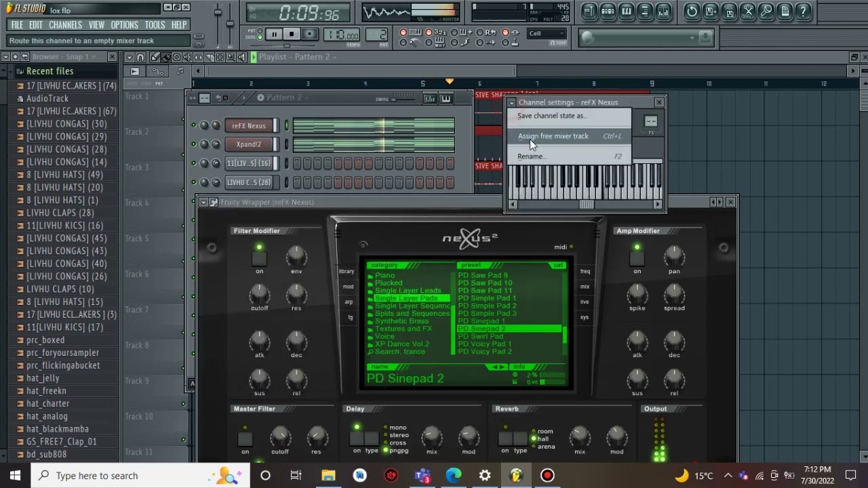Screen dimensions: 868x488
Task: Open the Mixer view icon
Action: [663, 11]
